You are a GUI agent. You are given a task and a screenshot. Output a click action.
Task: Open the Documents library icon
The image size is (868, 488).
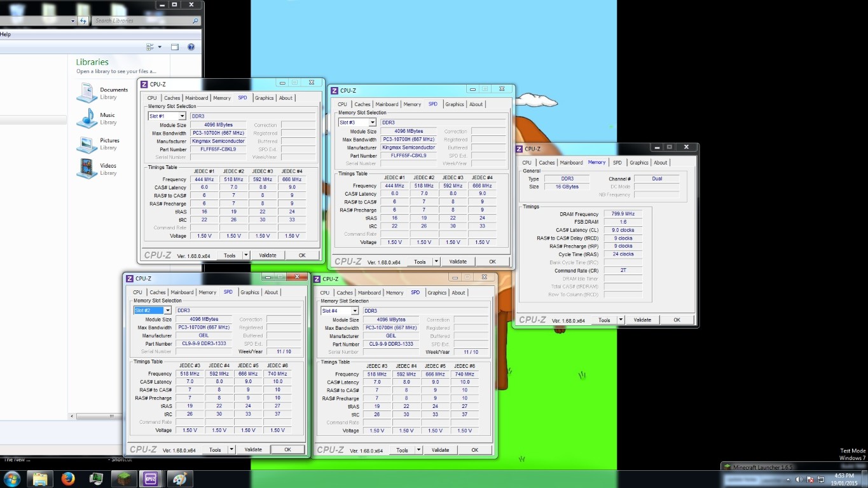click(x=87, y=93)
